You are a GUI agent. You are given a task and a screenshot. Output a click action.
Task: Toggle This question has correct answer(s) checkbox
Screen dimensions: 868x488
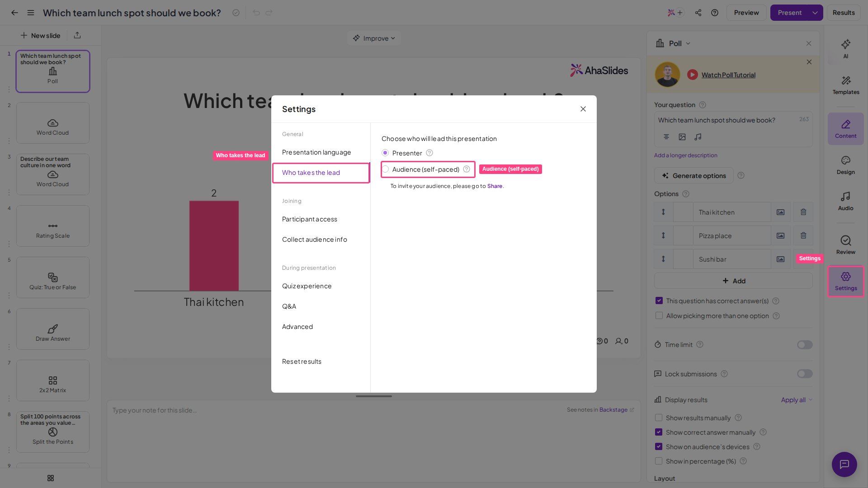(659, 301)
